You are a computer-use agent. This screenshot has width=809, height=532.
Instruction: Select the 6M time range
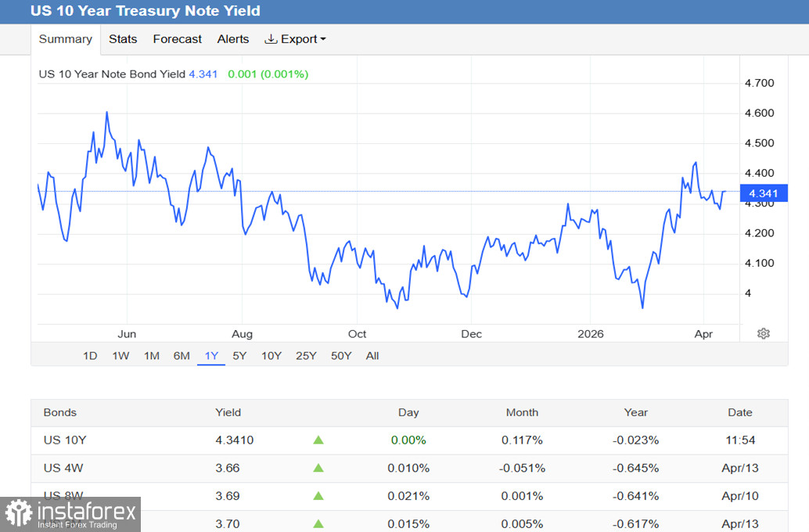(182, 355)
